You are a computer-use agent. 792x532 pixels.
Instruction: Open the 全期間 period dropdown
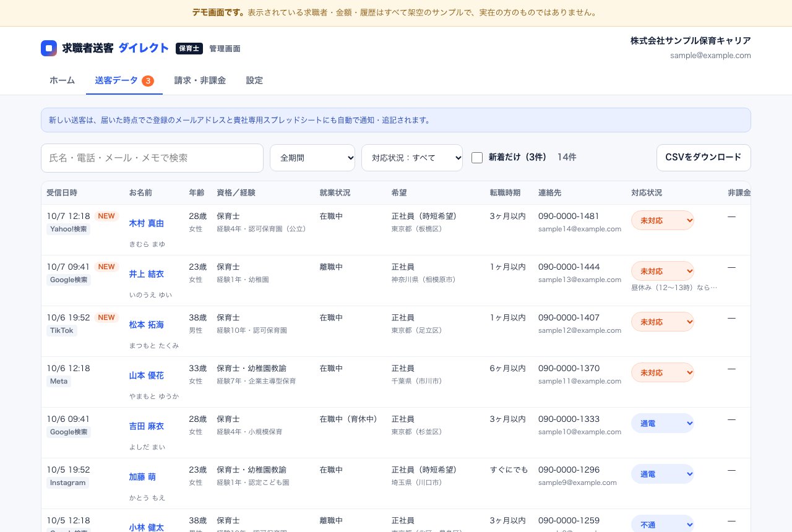tap(312, 158)
